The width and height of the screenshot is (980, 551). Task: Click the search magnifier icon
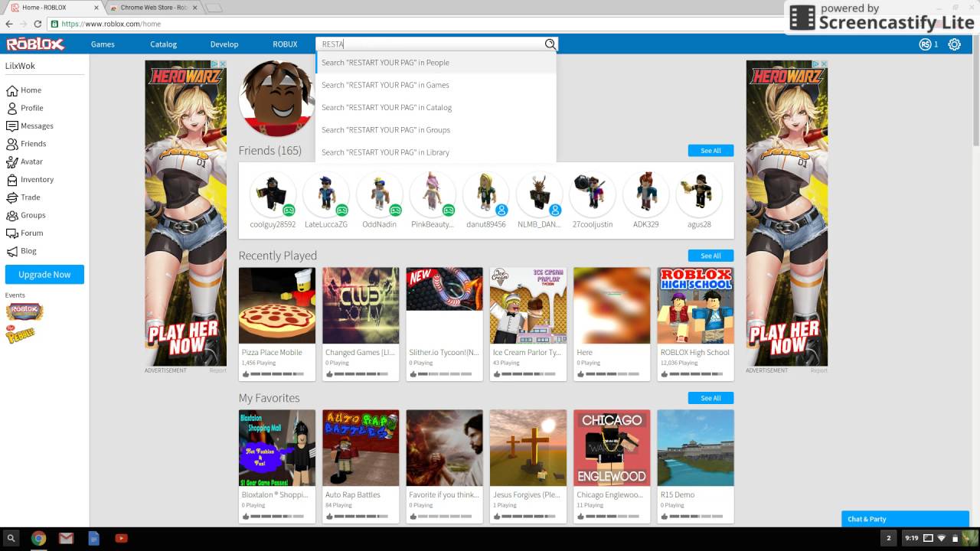click(x=550, y=44)
